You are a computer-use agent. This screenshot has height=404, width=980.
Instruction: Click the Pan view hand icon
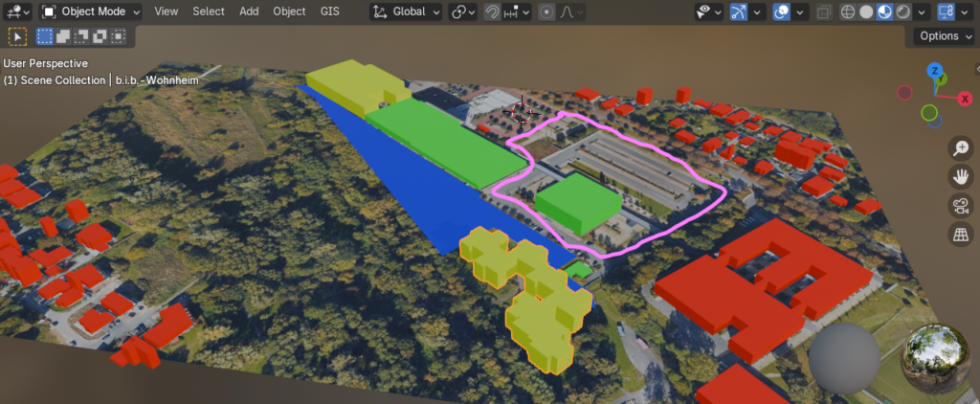961,177
